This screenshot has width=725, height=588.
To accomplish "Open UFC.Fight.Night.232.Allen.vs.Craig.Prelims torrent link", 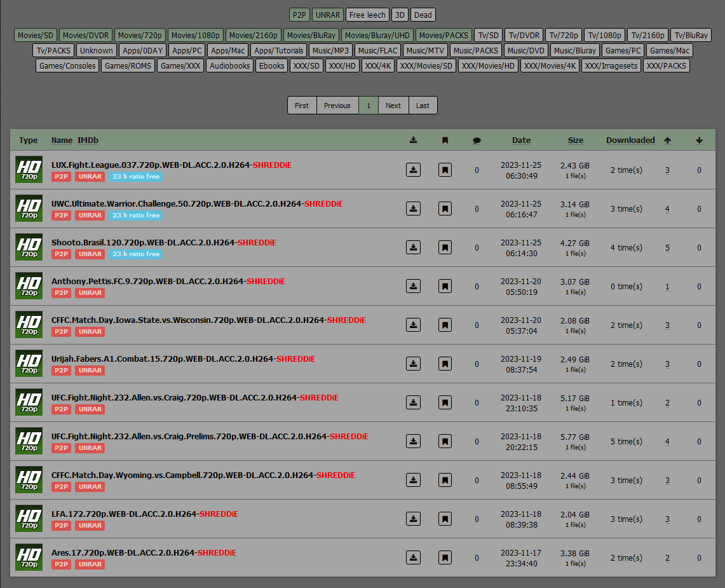I will click(189, 436).
